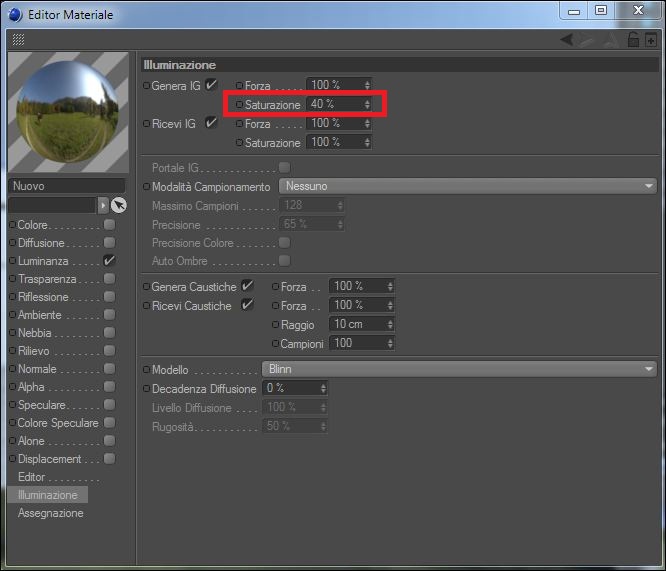The image size is (666, 571).
Task: Open the Assegnazione page in sidebar
Action: [51, 513]
